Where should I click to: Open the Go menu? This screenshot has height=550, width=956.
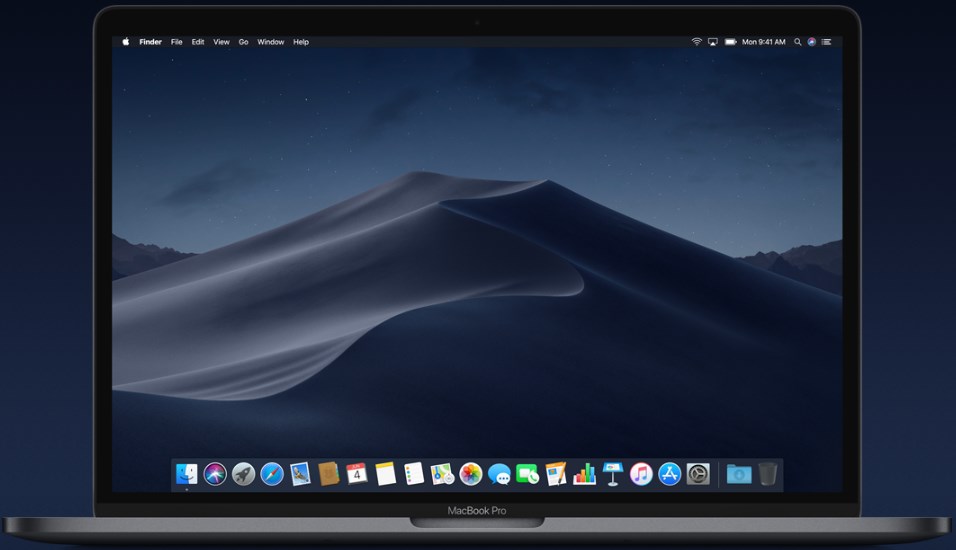243,42
